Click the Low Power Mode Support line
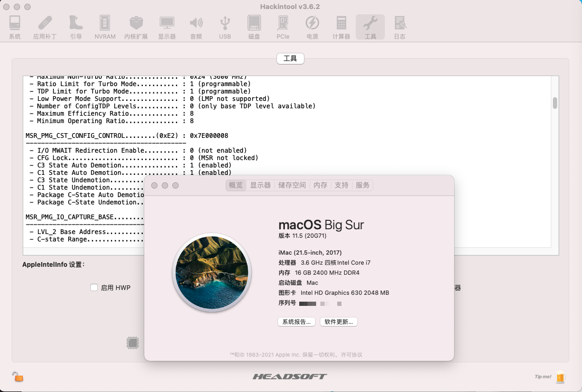 [x=150, y=99]
